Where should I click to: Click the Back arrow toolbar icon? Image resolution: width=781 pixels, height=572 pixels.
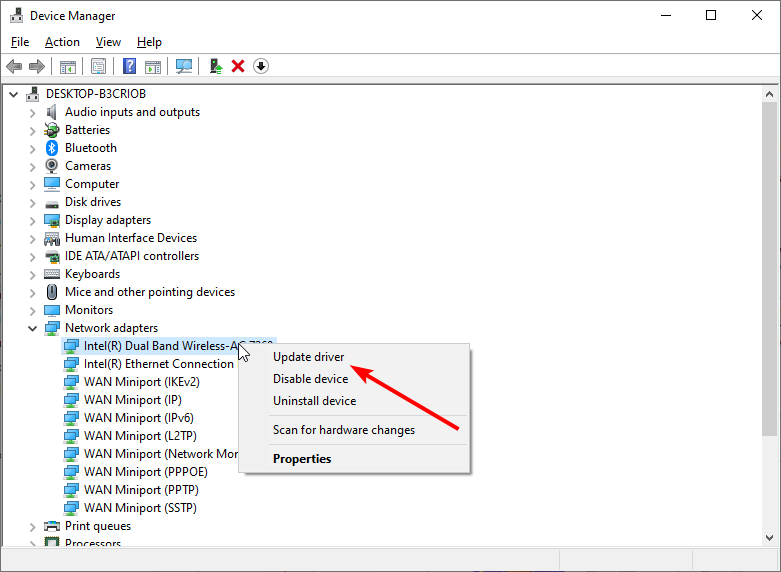14,66
